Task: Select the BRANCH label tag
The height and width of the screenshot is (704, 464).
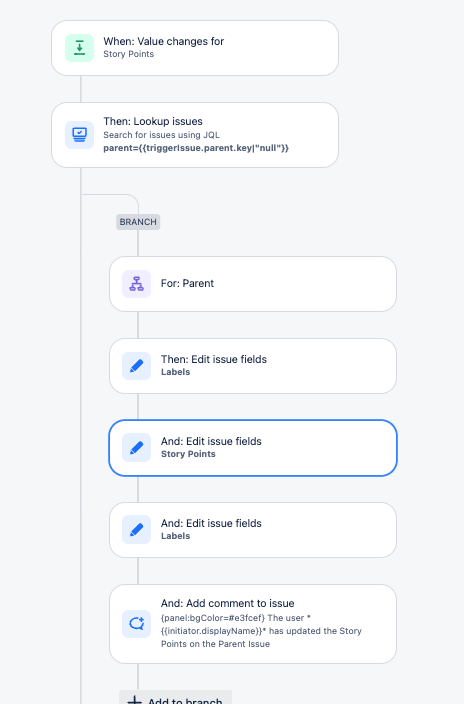Action: coord(138,222)
